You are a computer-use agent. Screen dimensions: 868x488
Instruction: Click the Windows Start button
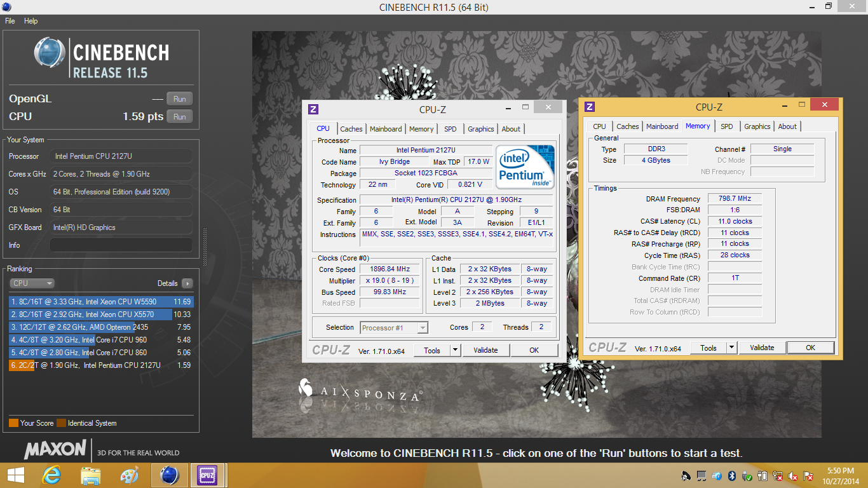[x=16, y=475]
